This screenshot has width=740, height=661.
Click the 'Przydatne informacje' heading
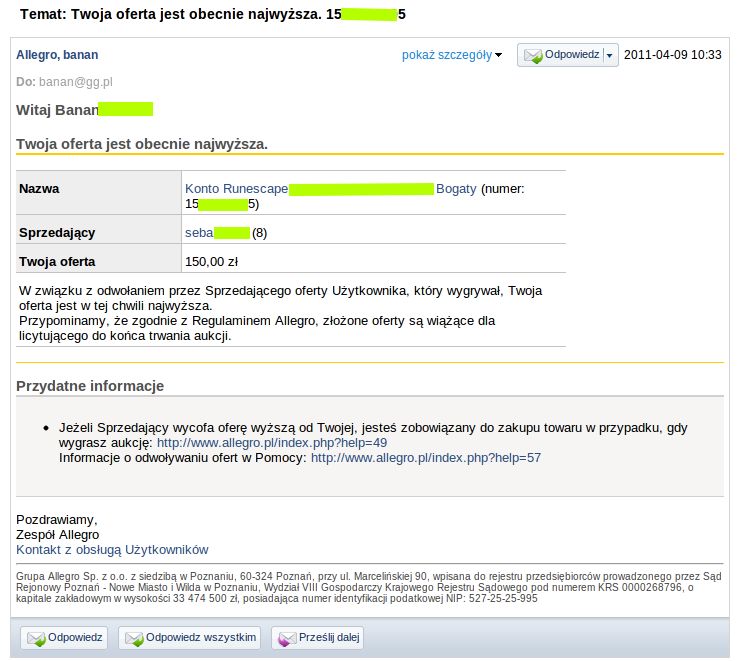point(90,386)
